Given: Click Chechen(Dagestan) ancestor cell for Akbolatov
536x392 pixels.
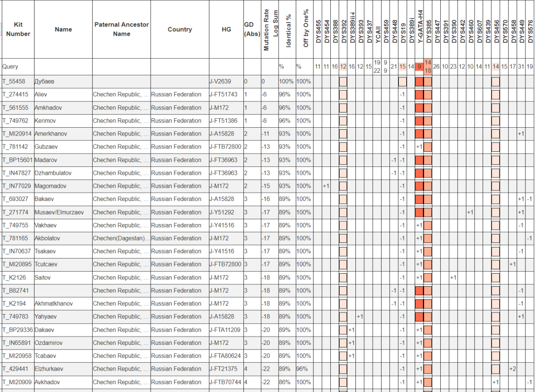Looking at the screenshot, I should [121, 238].
